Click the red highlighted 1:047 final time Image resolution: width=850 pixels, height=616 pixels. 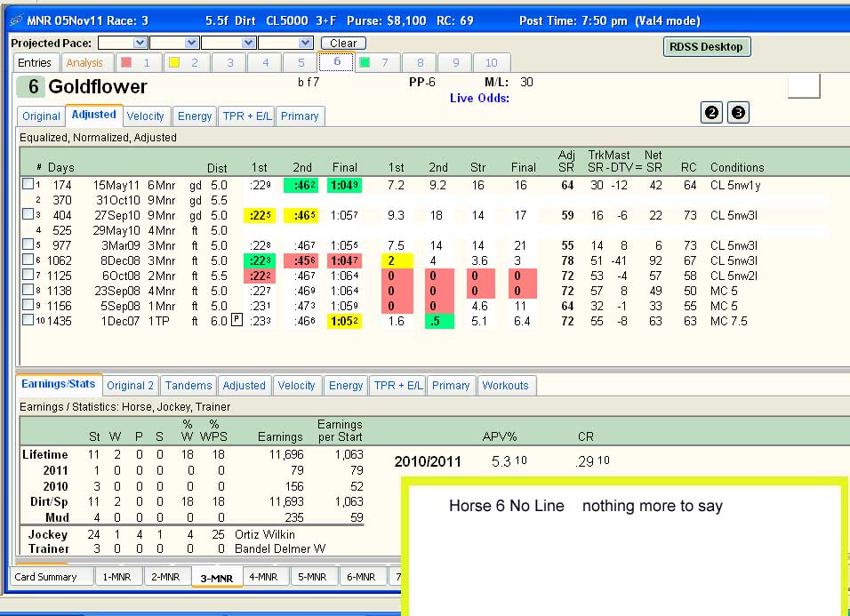(344, 260)
